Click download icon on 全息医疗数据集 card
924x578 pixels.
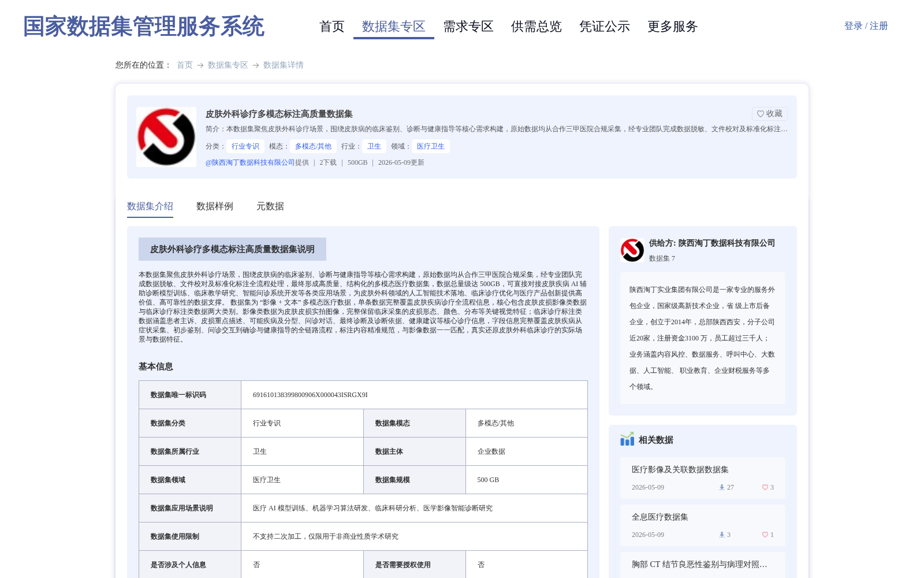[721, 535]
